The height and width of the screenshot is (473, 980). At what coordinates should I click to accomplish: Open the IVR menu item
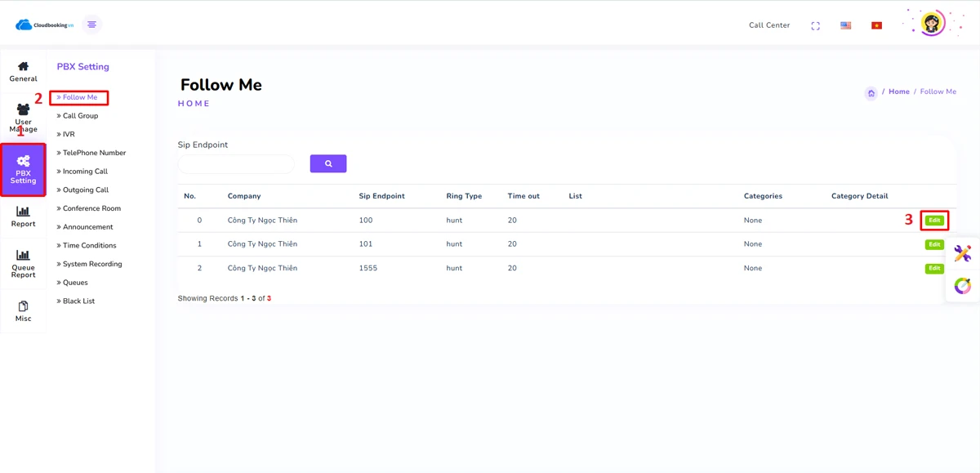[x=69, y=134]
